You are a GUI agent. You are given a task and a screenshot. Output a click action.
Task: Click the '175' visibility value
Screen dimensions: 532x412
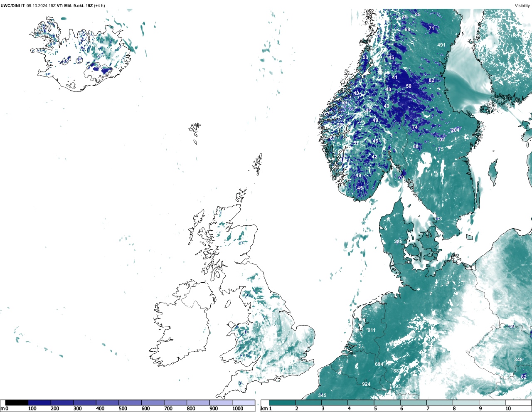[x=439, y=149]
